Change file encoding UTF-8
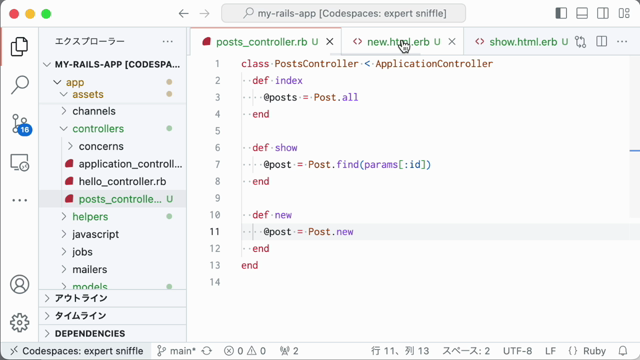The image size is (640, 360). point(517,351)
